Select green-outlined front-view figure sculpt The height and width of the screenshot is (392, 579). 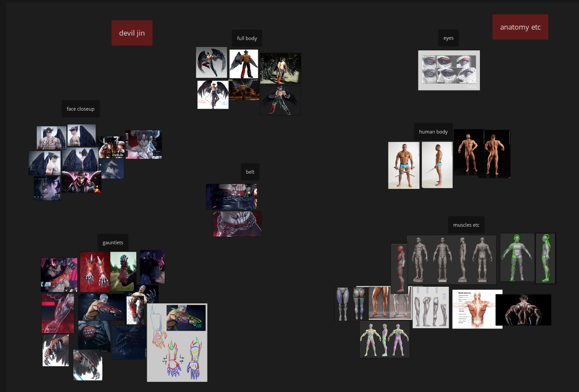point(517,257)
